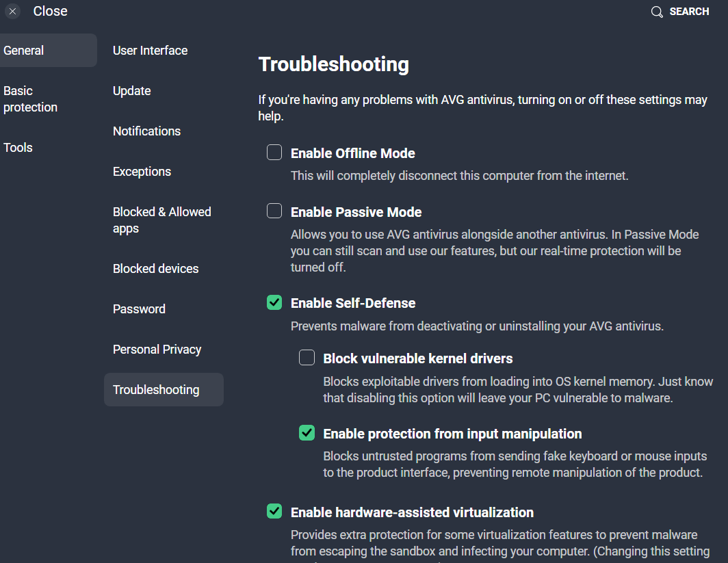Open the General settings category
The height and width of the screenshot is (563, 728).
pos(24,51)
